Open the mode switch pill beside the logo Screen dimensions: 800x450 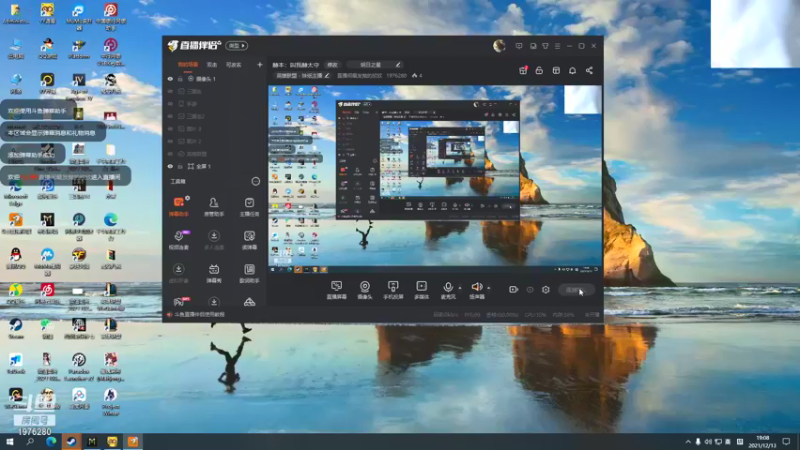point(237,46)
